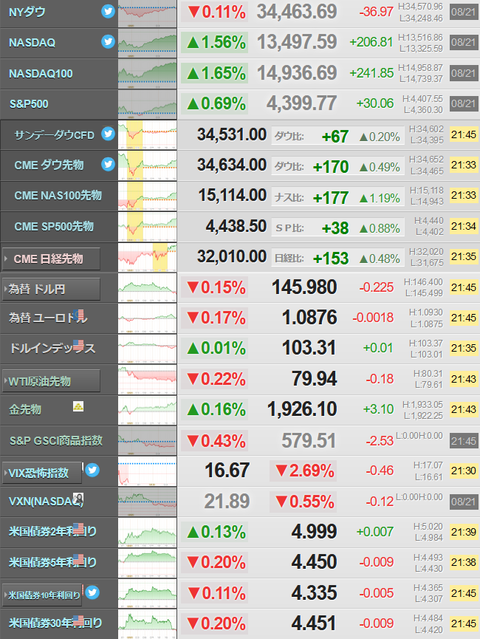Click the Twitter icon on サンデーダウCFD row
The height and width of the screenshot is (639, 480).
pyautogui.click(x=108, y=133)
